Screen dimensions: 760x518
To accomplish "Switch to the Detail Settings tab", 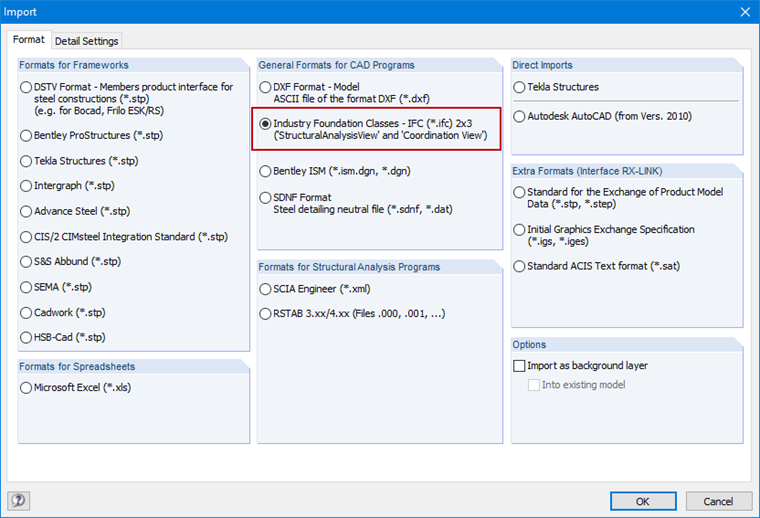I will pos(86,41).
